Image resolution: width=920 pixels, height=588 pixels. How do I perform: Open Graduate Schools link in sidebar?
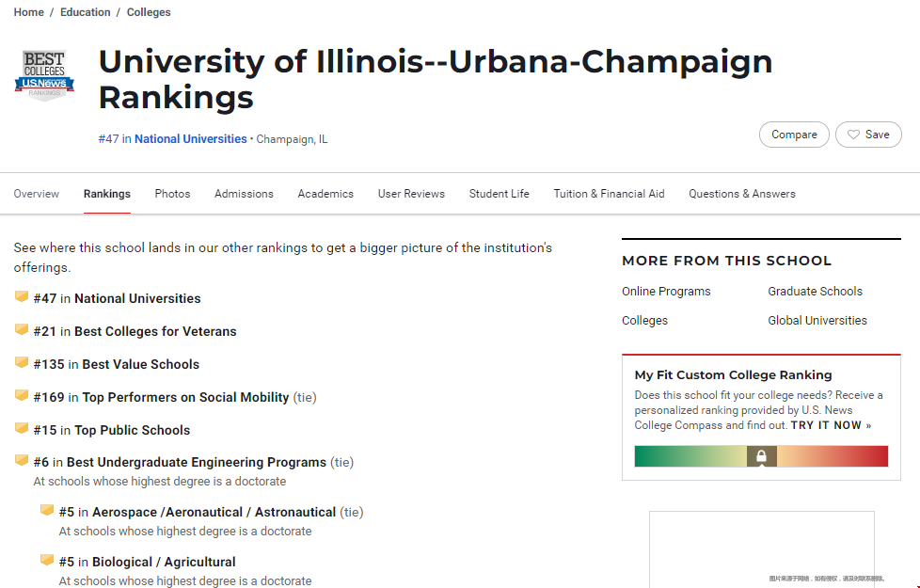(815, 291)
